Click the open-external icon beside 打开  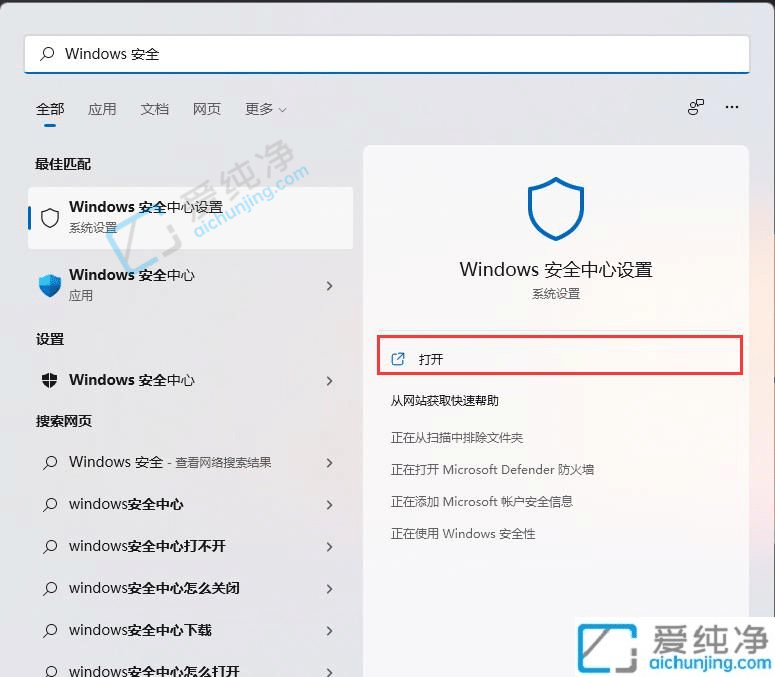click(398, 359)
